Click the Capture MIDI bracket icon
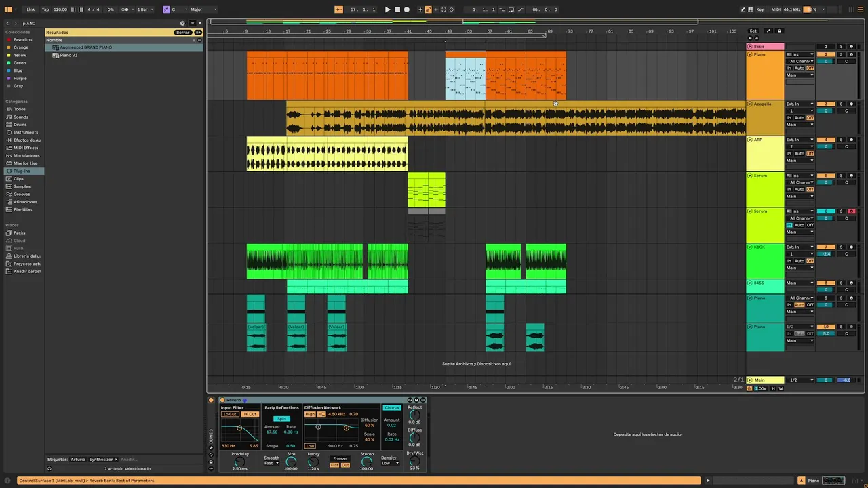The image size is (868, 488). click(443, 9)
